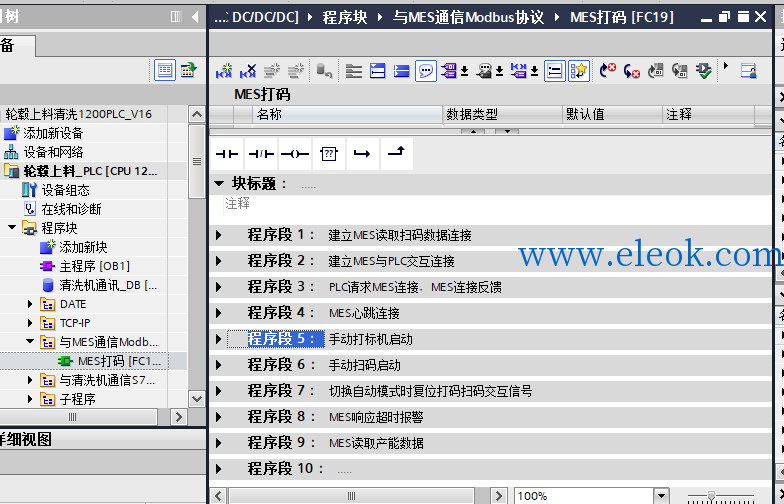The width and height of the screenshot is (784, 504).
Task: Open 设备组态 tree item
Action: (65, 190)
